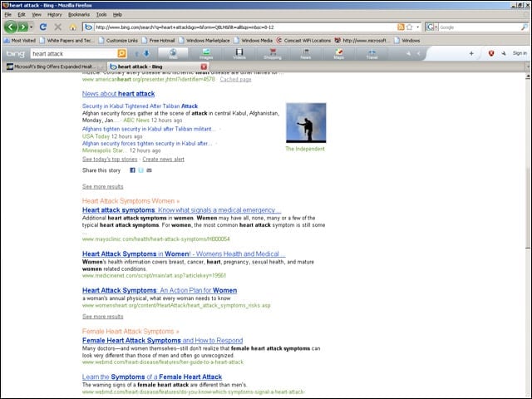Open the Help menu
Viewport: 532px width, 399px height.
[117, 15]
